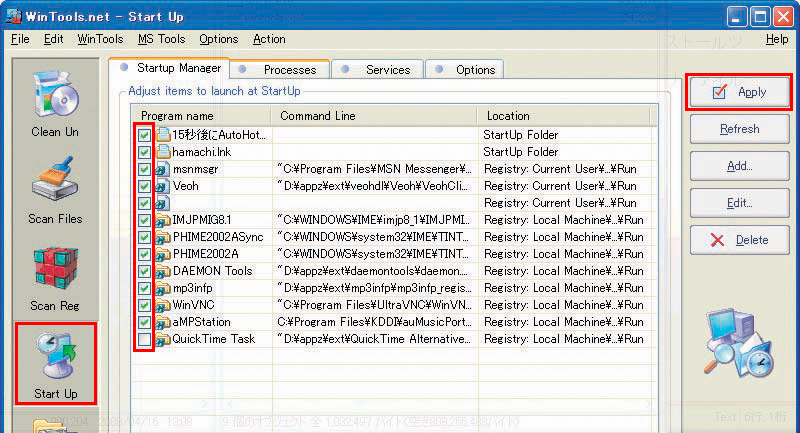Click the Refresh button
800x433 pixels.
pos(739,129)
